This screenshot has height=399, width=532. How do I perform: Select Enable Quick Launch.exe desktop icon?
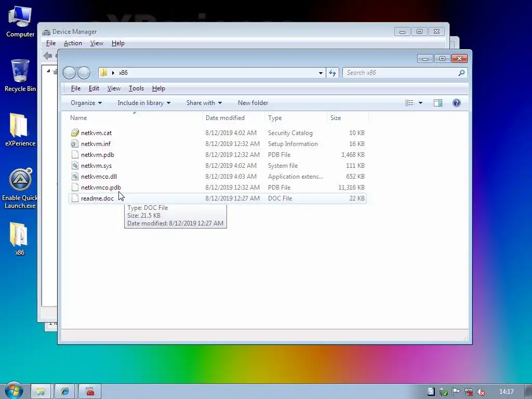[x=20, y=188]
